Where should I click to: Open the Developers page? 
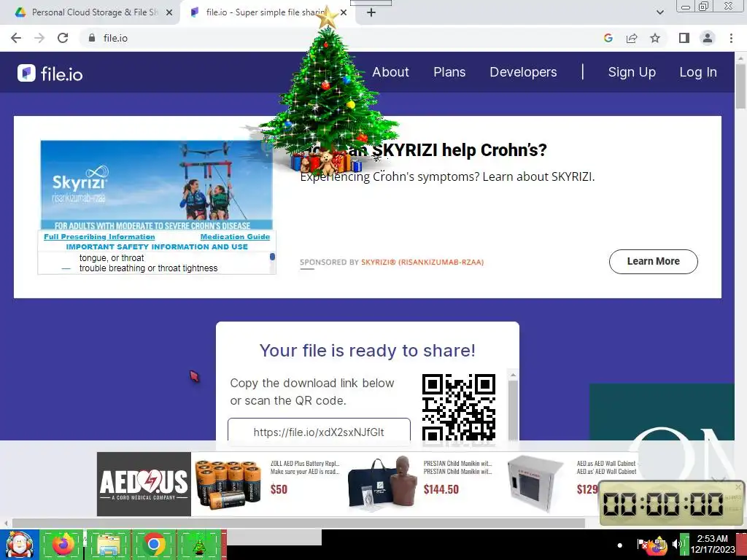tap(523, 72)
